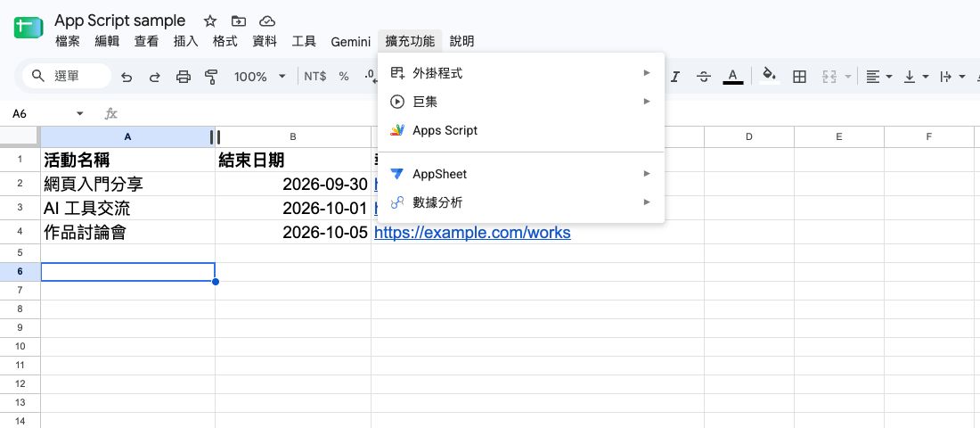The width and height of the screenshot is (980, 428).
Task: Open merge cells options arrow
Action: tap(848, 77)
